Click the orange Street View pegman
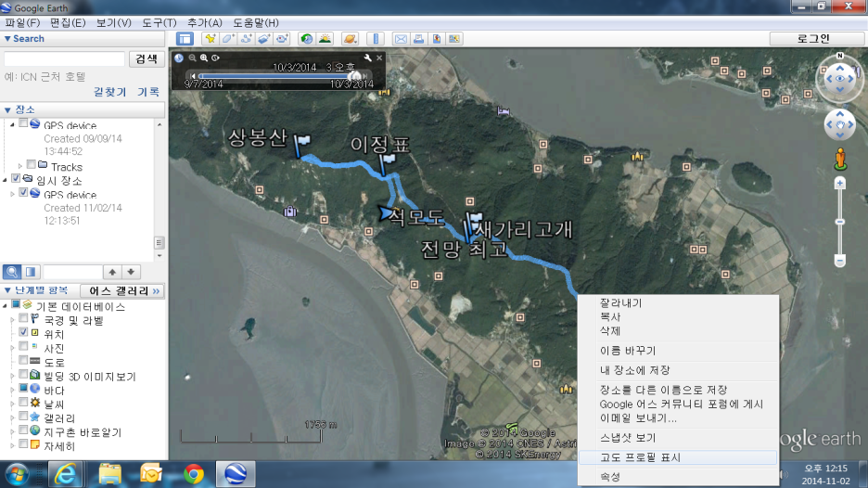868x488 pixels. tap(840, 159)
